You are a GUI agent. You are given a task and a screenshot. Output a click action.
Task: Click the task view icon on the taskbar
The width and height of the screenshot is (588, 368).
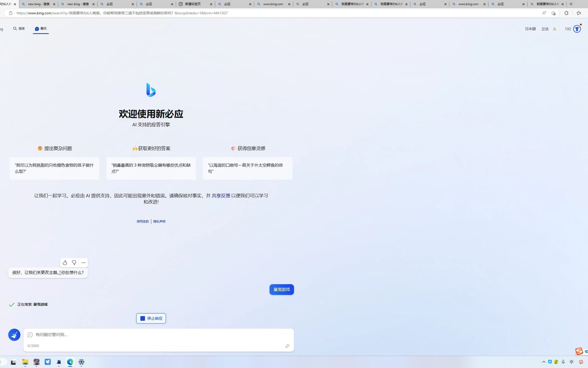13,362
